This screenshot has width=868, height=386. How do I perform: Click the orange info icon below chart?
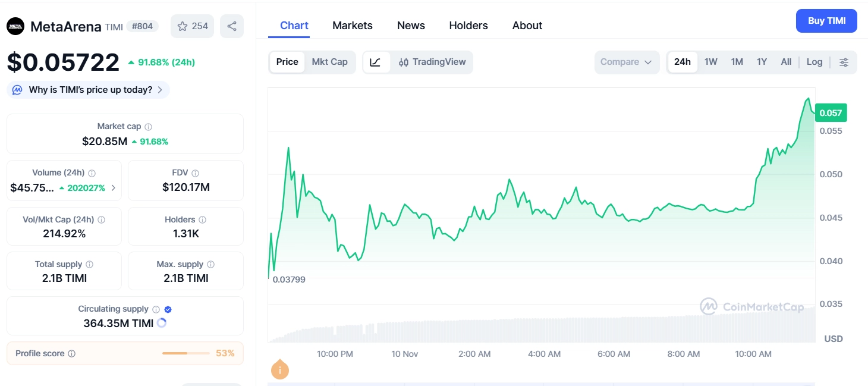point(279,369)
